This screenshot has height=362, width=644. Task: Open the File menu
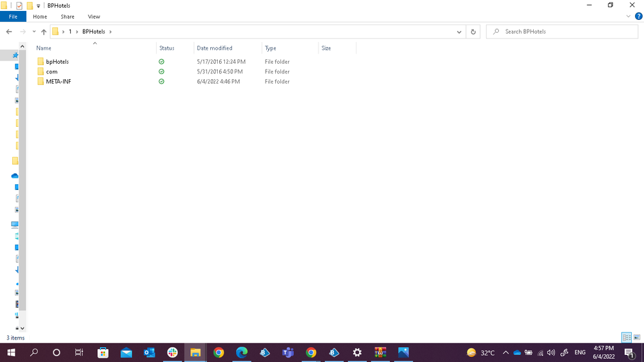(x=13, y=17)
